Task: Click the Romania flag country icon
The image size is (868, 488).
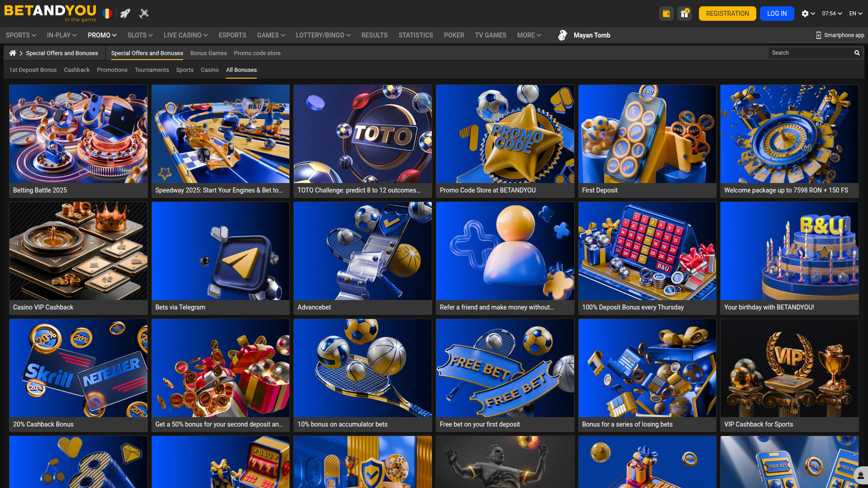Action: (107, 14)
